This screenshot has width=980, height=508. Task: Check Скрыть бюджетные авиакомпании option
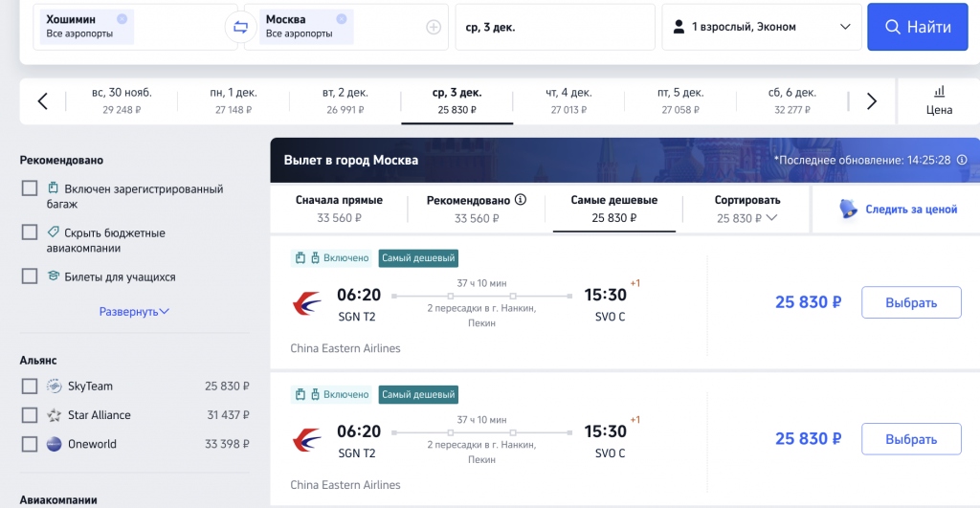coord(30,232)
